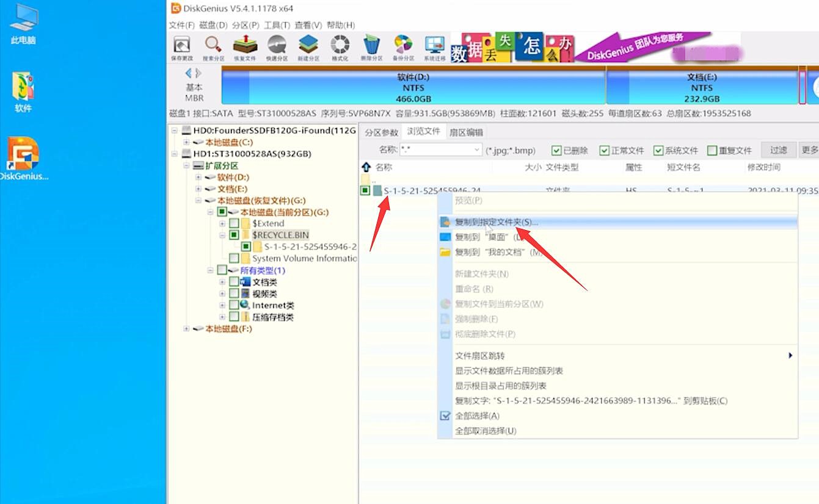819x504 pixels.
Task: Click the Internet类 globe icon in tree
Action: coord(245,304)
